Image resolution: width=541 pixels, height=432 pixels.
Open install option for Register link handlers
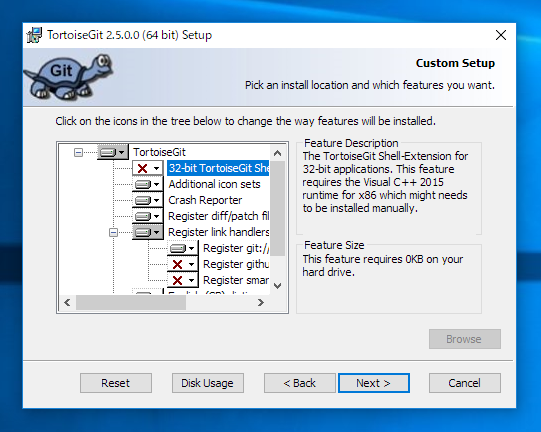[147, 232]
